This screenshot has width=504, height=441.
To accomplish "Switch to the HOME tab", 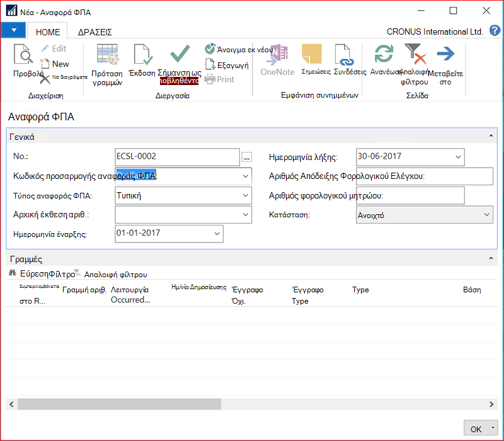I will 48,32.
